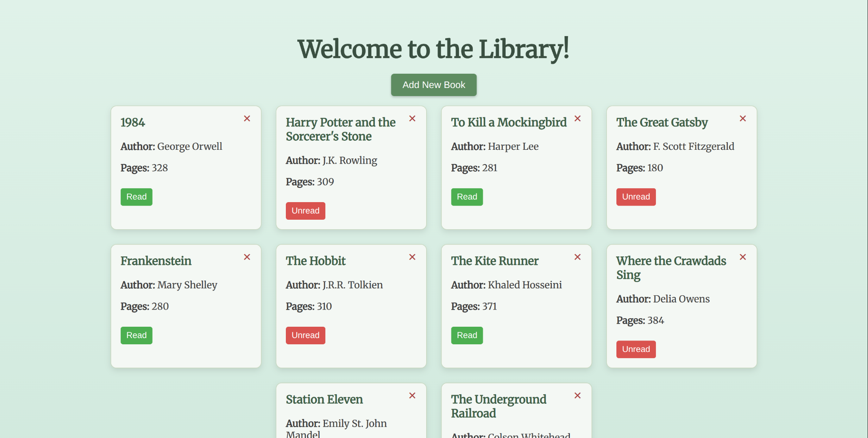Click The Underground Railroad title
Screen dimensions: 868x438
point(498,407)
